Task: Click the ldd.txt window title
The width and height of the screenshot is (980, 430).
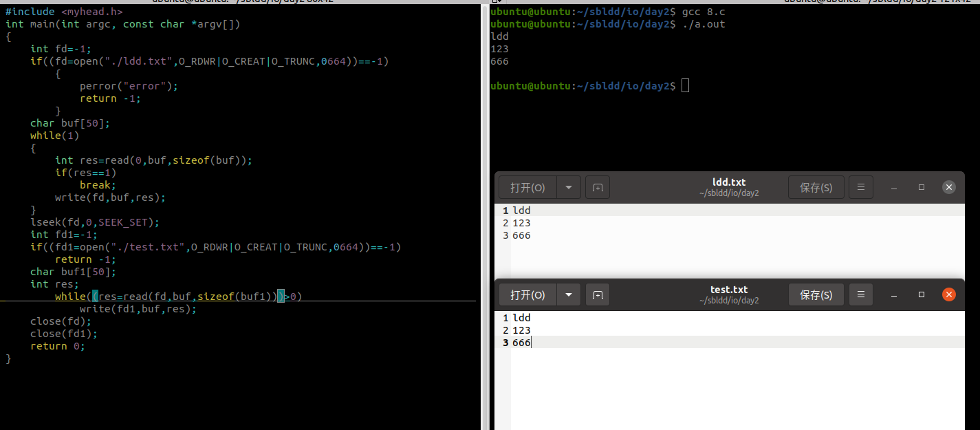Action: [x=729, y=182]
